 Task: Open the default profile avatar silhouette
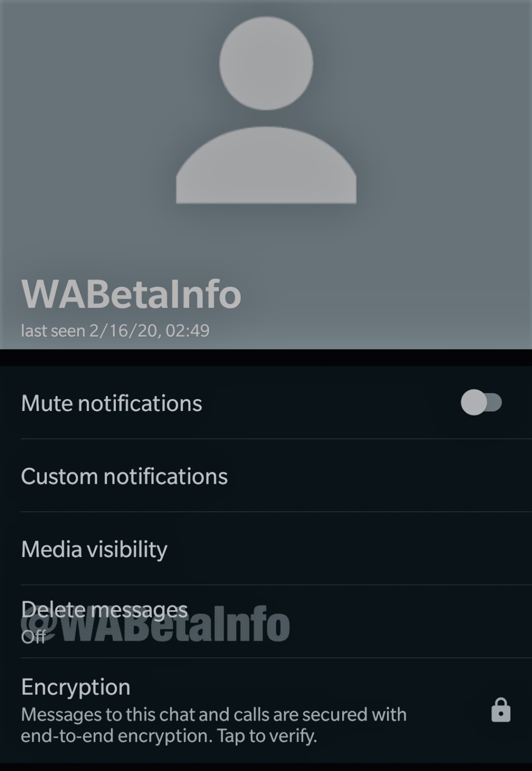[266, 110]
